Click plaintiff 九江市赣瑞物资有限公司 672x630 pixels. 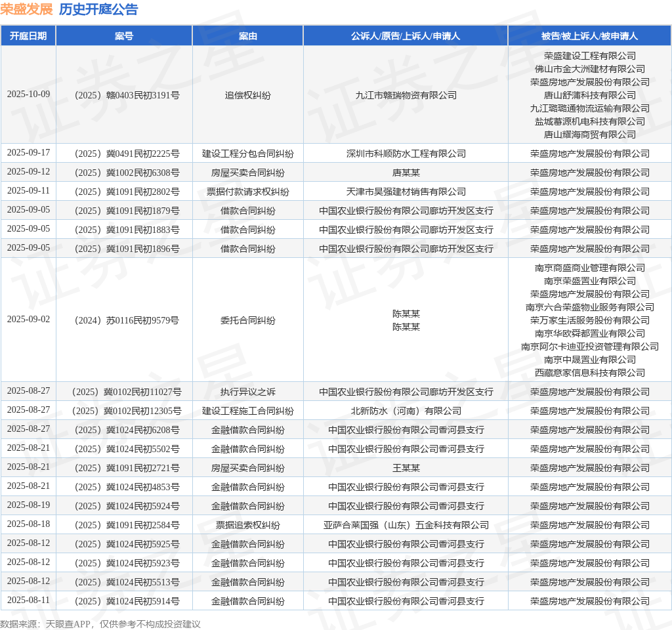coord(406,95)
